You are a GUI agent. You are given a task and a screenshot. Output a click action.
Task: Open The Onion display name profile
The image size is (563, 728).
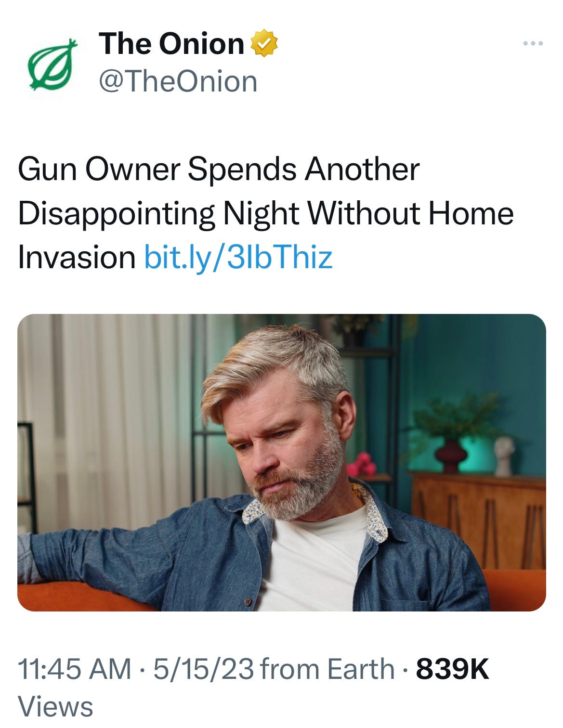coord(171,44)
